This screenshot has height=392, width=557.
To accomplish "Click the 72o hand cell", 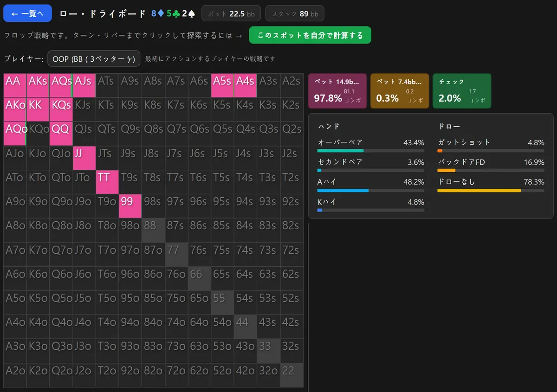I will point(176,375).
